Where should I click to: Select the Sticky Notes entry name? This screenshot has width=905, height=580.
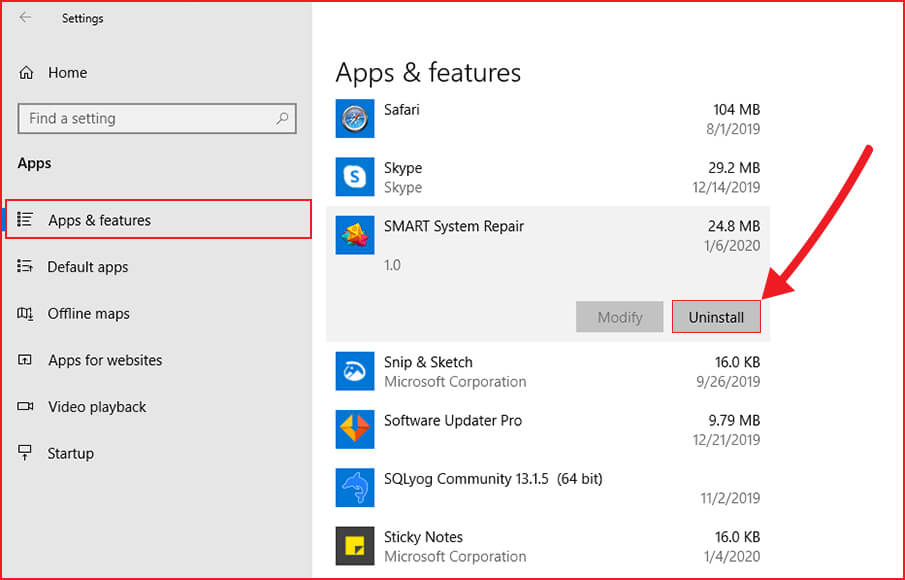point(424,537)
